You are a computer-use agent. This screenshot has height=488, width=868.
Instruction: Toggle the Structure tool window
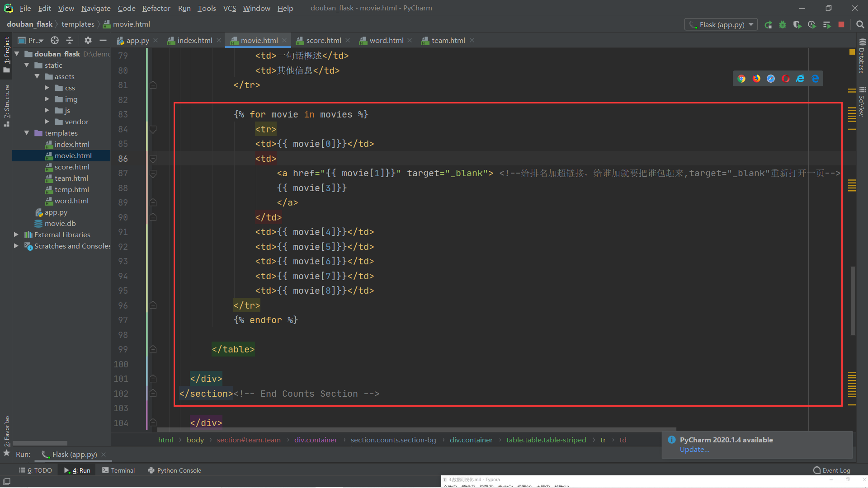pyautogui.click(x=6, y=105)
